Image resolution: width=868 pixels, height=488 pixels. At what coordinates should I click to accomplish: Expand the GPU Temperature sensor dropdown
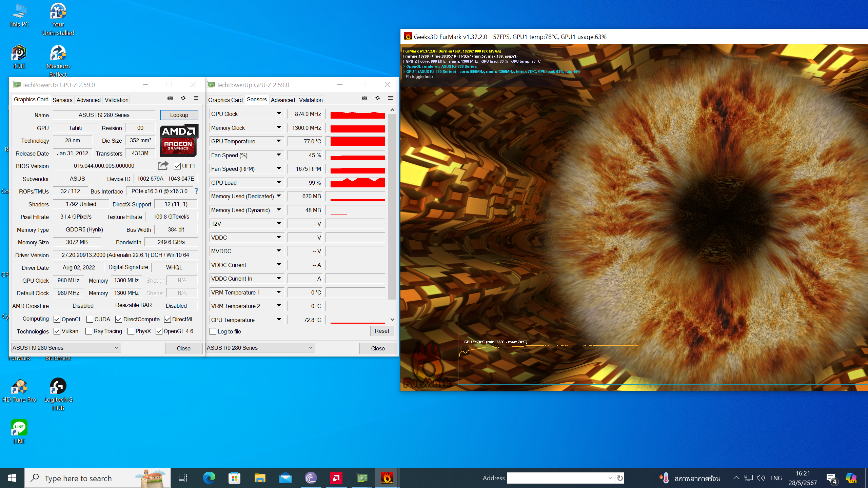point(279,141)
